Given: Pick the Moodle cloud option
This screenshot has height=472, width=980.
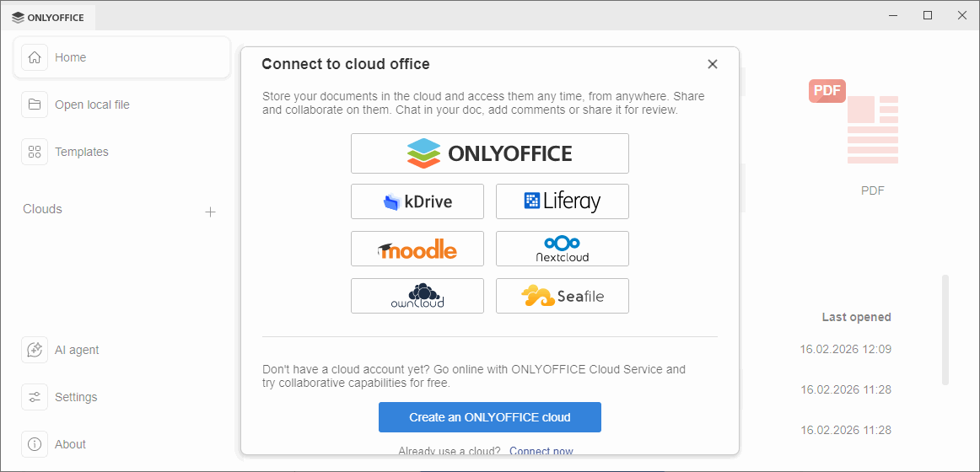Looking at the screenshot, I should pyautogui.click(x=417, y=249).
